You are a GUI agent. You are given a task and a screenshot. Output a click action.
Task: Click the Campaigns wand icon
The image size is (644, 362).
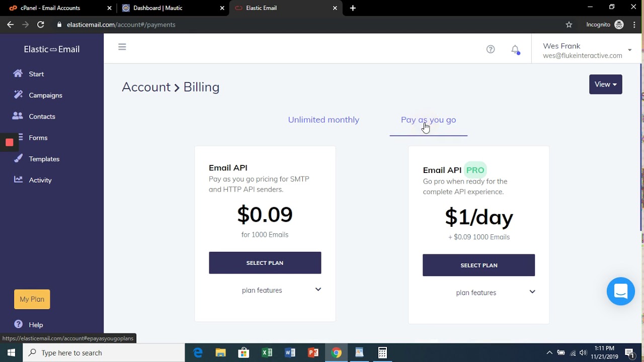[x=18, y=95]
